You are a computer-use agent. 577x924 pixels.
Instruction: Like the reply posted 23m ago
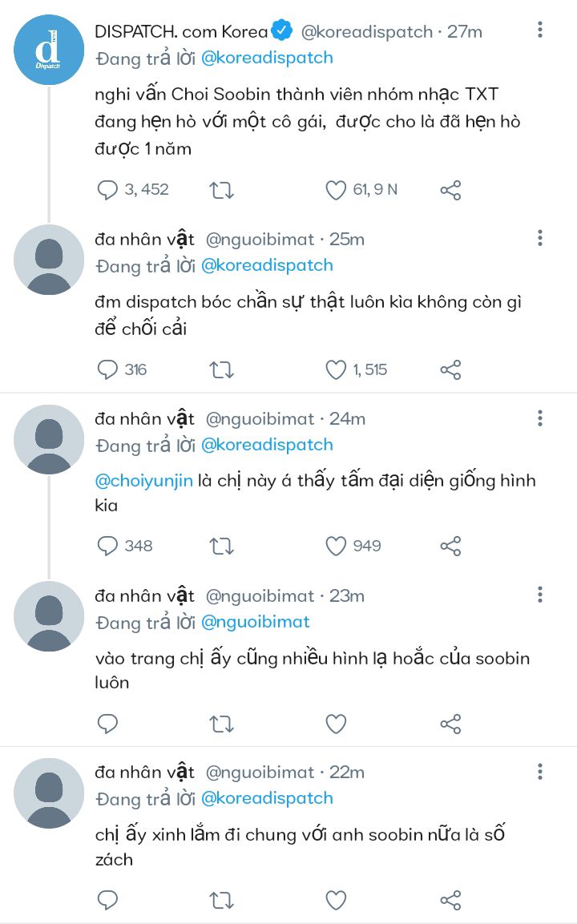tap(336, 724)
